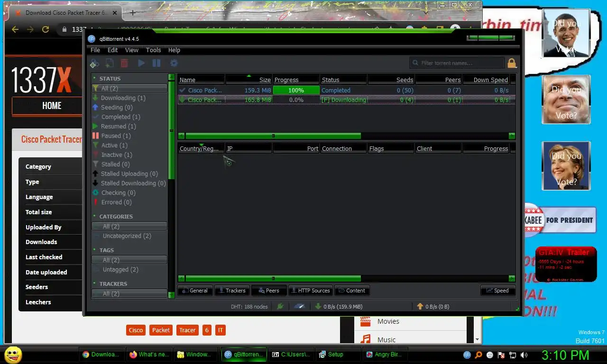The width and height of the screenshot is (607, 364).
Task: Switch to the Peers tab
Action: 269,291
